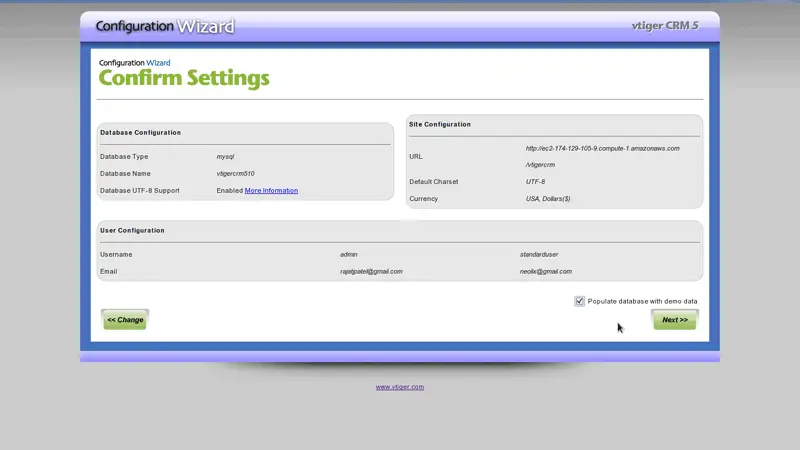The height and width of the screenshot is (450, 800).
Task: Click the Confirm Settings title
Action: point(184,78)
